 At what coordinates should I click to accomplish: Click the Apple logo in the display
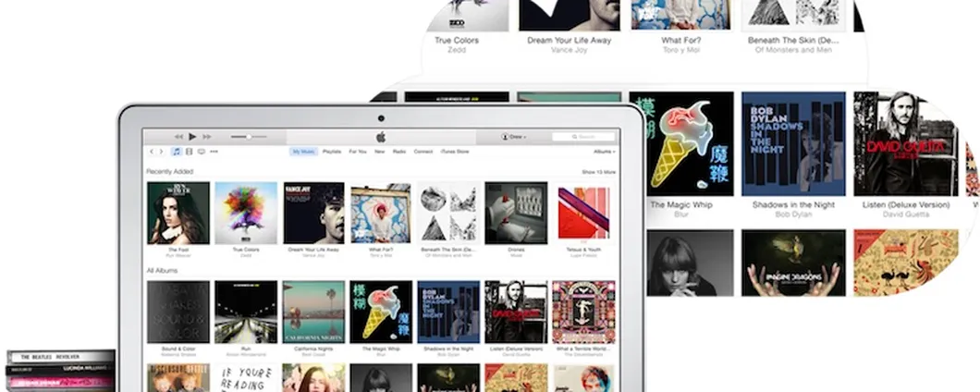381,137
